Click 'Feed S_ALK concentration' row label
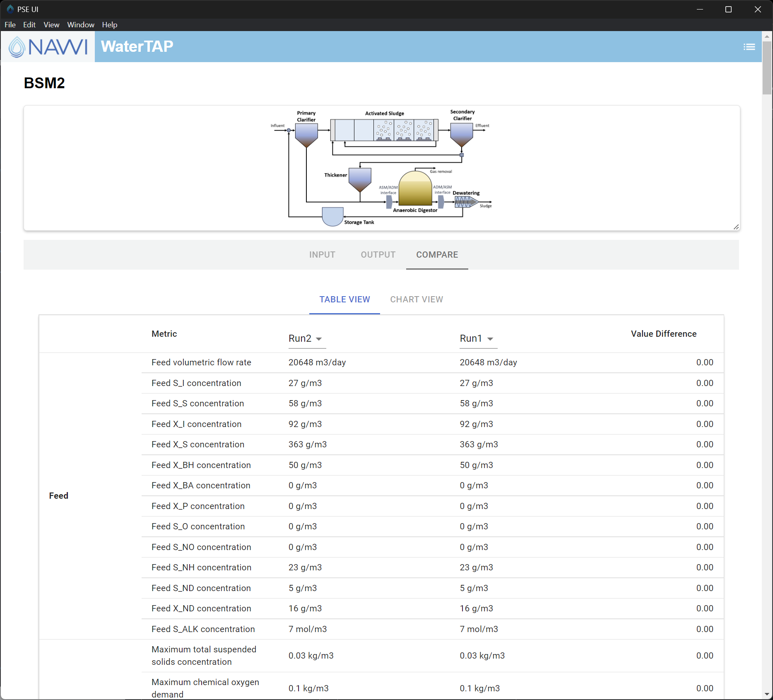Image resolution: width=773 pixels, height=700 pixels. click(203, 629)
